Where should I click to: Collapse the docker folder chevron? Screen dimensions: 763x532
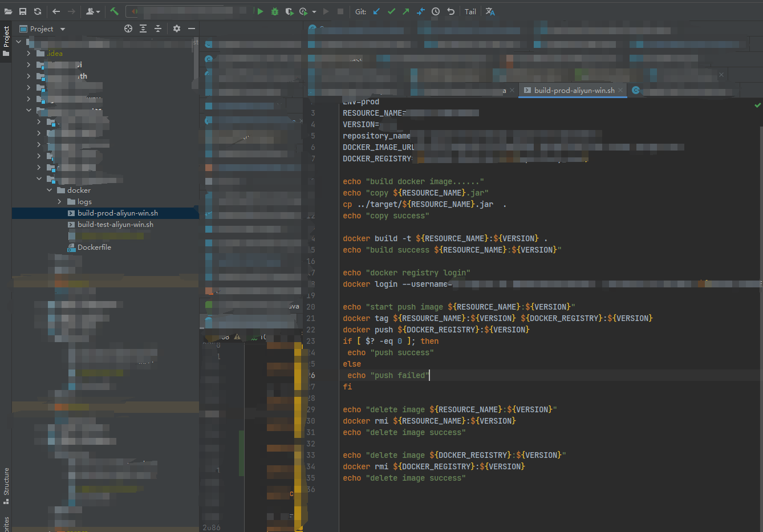click(x=49, y=190)
